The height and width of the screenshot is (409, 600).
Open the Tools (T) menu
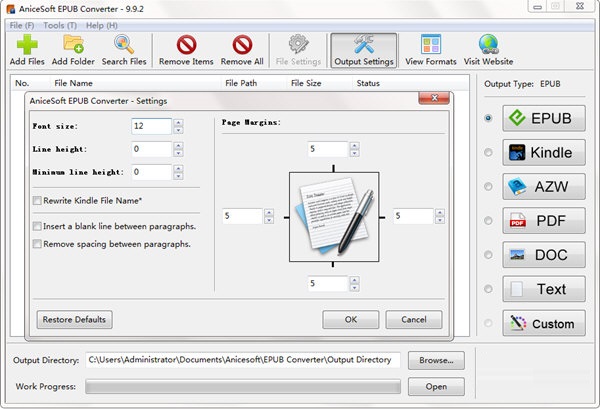[x=60, y=26]
